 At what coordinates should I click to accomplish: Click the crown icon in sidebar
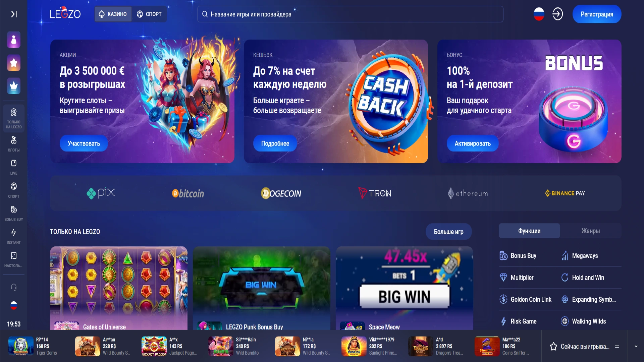[x=14, y=86]
